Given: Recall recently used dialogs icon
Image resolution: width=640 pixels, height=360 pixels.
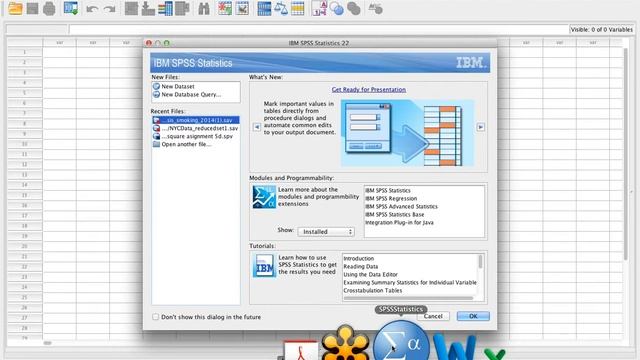Looking at the screenshot, I should coord(71,9).
